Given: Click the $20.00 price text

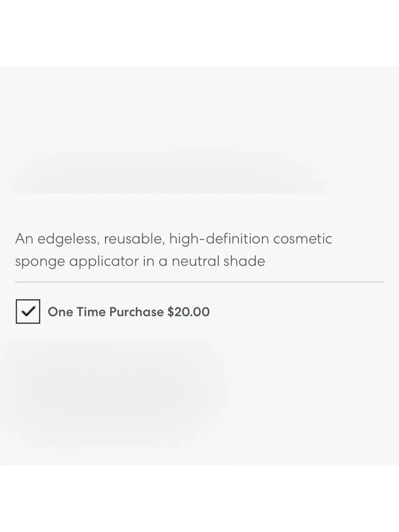Looking at the screenshot, I should pyautogui.click(x=189, y=312).
